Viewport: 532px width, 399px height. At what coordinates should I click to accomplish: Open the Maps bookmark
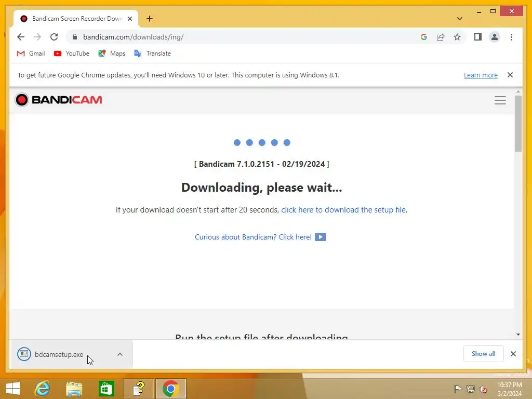tap(112, 54)
